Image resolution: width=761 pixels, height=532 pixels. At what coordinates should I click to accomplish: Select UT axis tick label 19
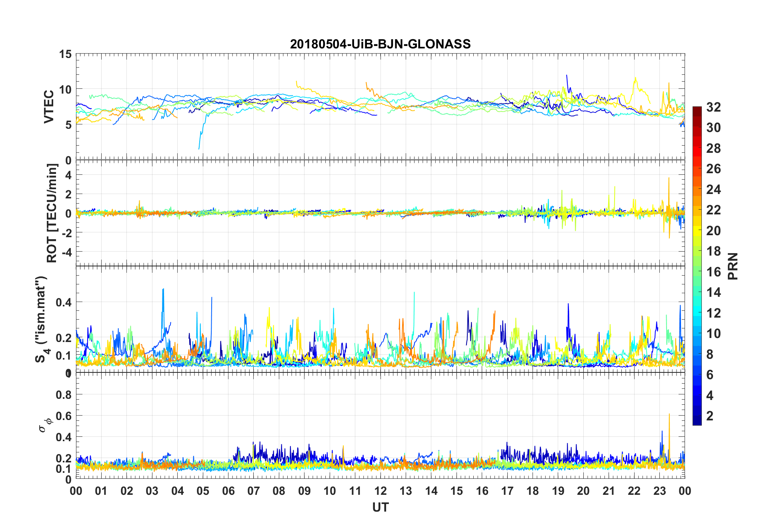558,491
